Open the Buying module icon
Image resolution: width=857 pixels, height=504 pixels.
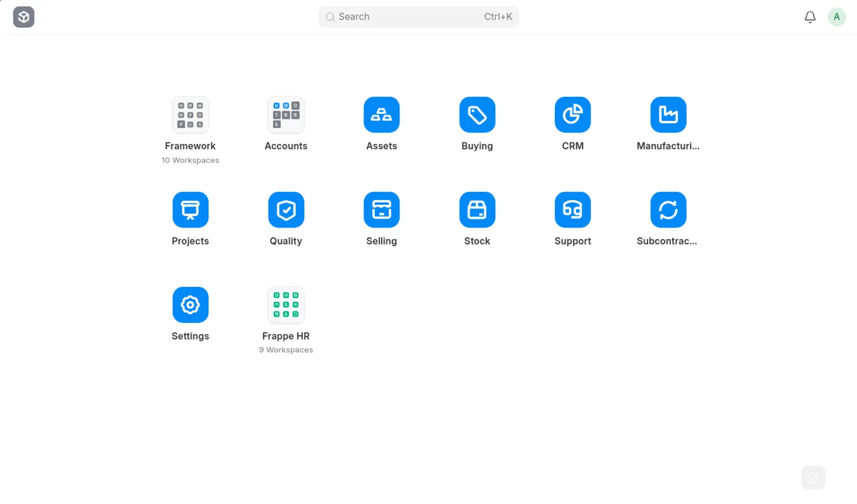[x=477, y=115]
